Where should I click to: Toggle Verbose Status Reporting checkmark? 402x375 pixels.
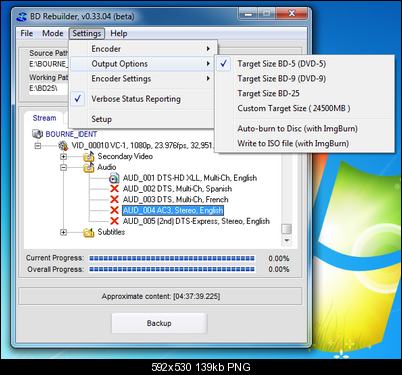(77, 99)
